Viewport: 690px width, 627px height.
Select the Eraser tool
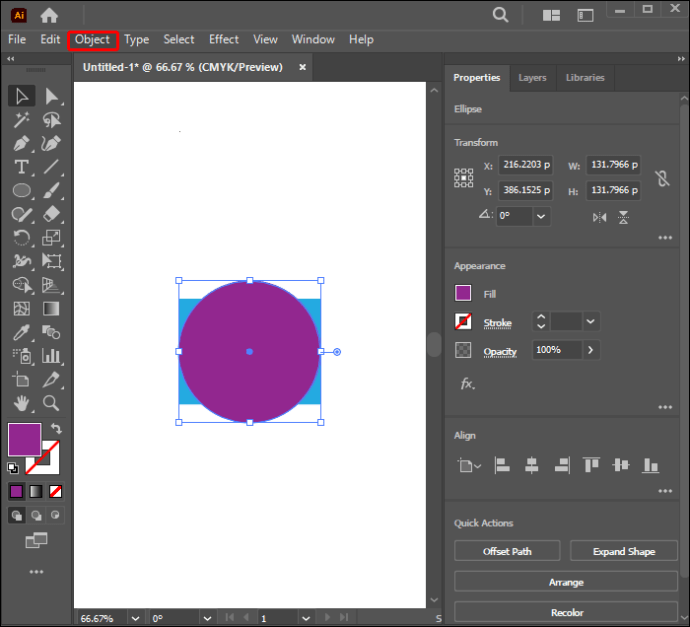(51, 214)
